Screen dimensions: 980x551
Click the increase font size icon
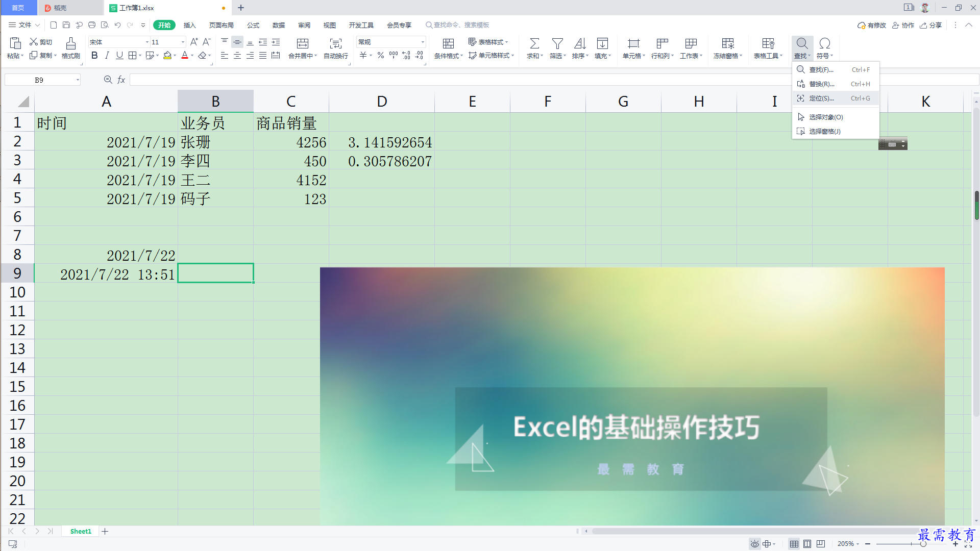point(194,42)
